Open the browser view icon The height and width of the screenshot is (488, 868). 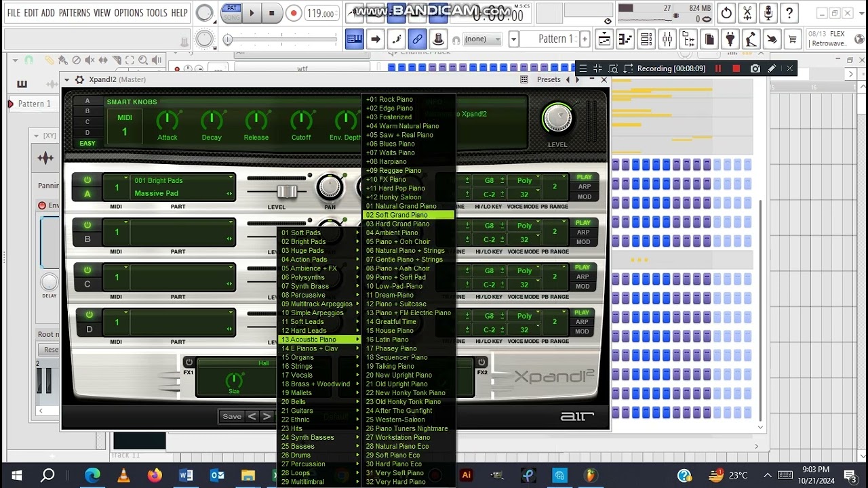[688, 39]
